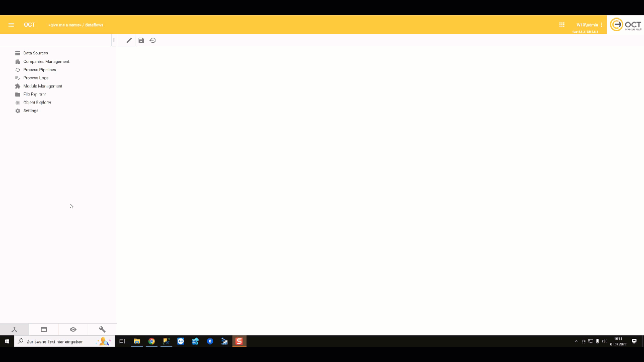Viewport: 644px width, 362px height.
Task: Open Data Sources in sidebar
Action: (36, 53)
